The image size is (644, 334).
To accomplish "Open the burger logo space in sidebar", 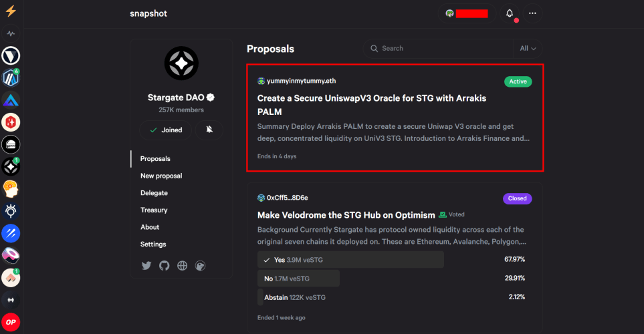I will [11, 144].
